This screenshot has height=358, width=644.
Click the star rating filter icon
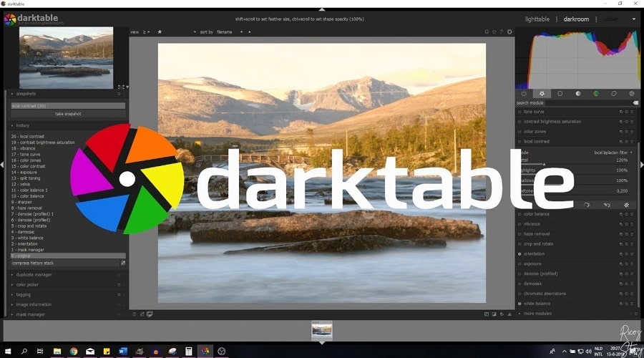[160, 32]
